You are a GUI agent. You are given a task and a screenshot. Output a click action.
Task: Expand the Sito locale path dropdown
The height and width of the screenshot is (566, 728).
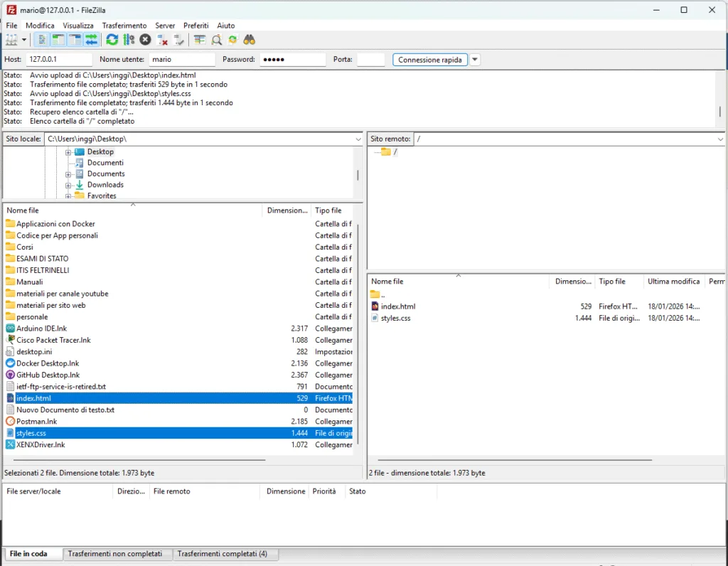pyautogui.click(x=358, y=139)
